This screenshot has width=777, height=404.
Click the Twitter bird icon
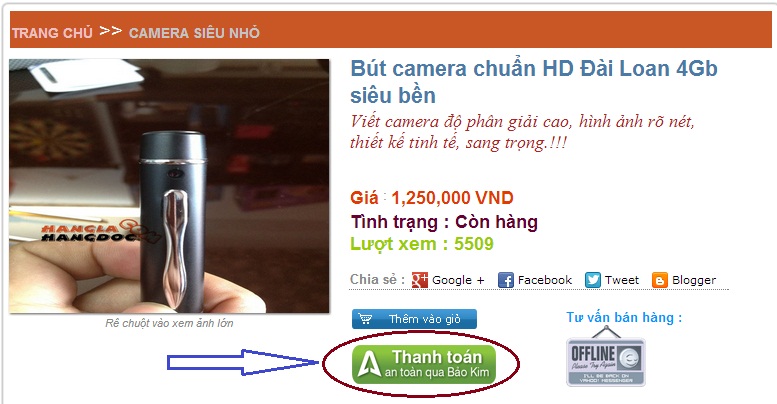[593, 280]
